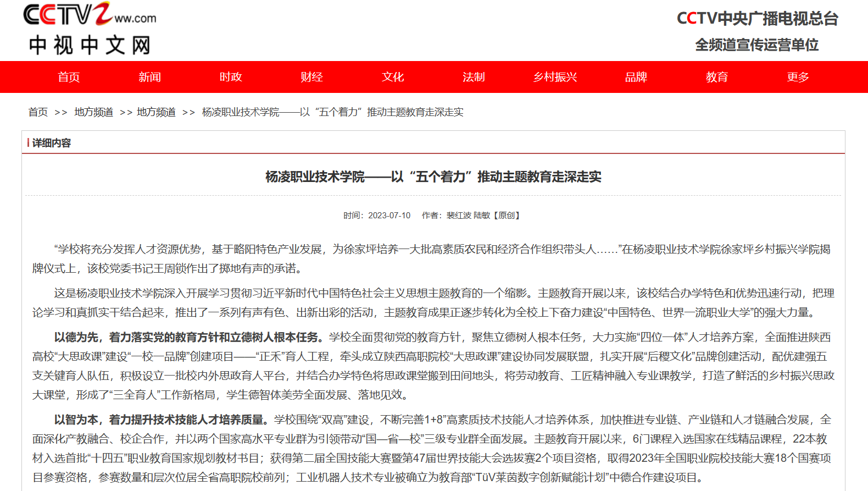Click the second 地方频道 breadcrumb link
The width and height of the screenshot is (868, 491).
[157, 112]
